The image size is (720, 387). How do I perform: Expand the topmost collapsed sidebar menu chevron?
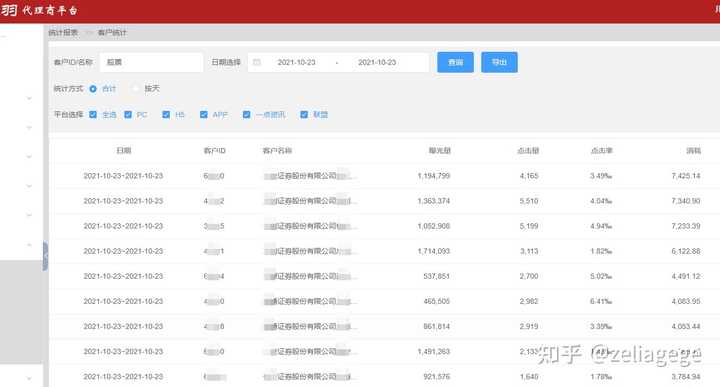pos(29,98)
